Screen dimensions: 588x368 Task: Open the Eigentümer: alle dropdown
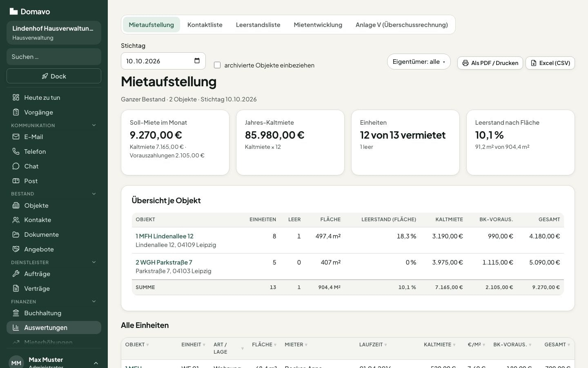point(419,62)
